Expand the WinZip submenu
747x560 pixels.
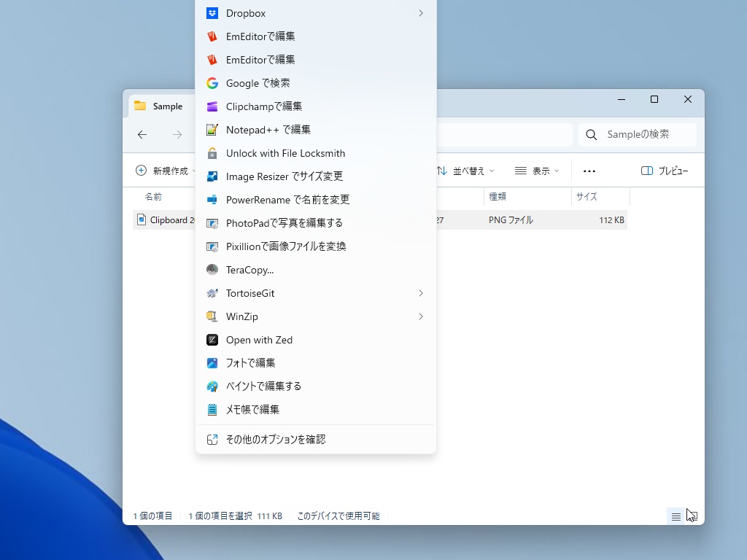421,316
